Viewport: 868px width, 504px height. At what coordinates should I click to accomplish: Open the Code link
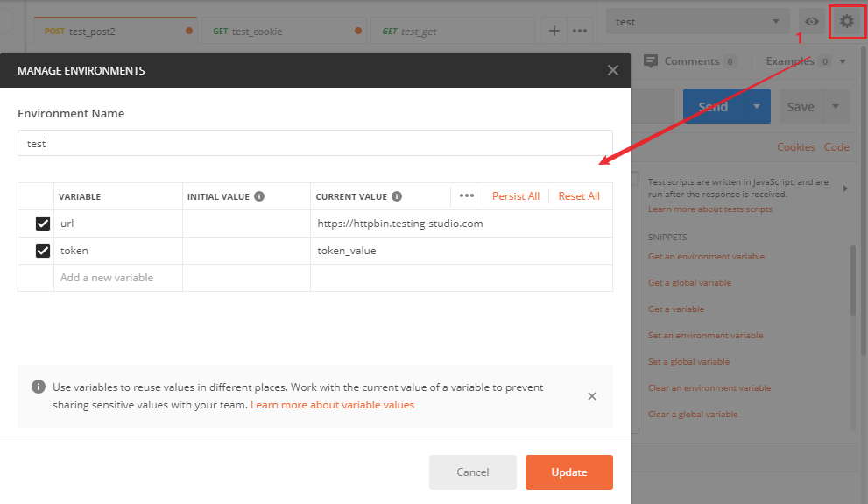pos(836,146)
